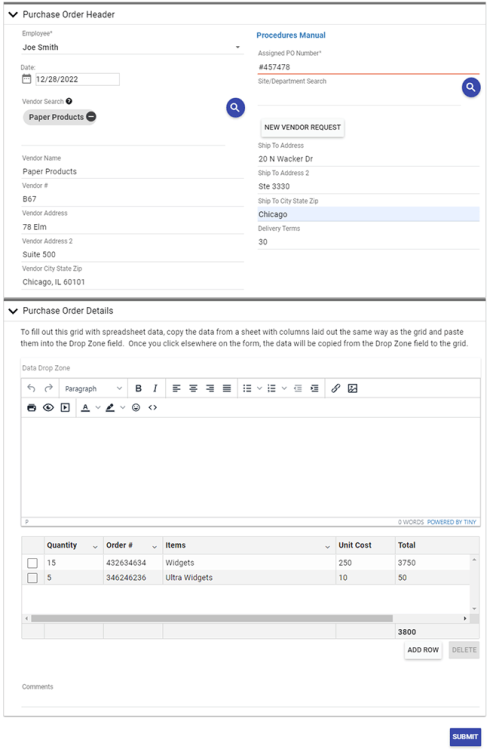
Task: Click the Ship To City State Zip field
Action: click(x=368, y=214)
